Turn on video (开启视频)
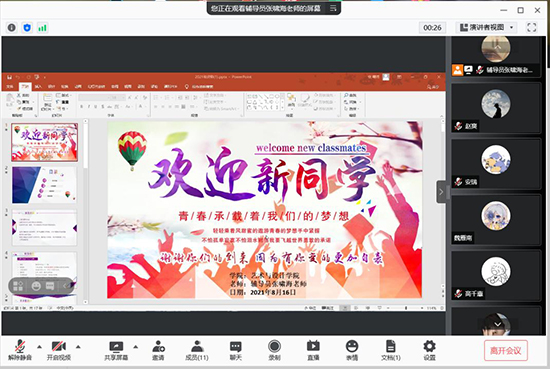The height and width of the screenshot is (369, 550). click(59, 350)
